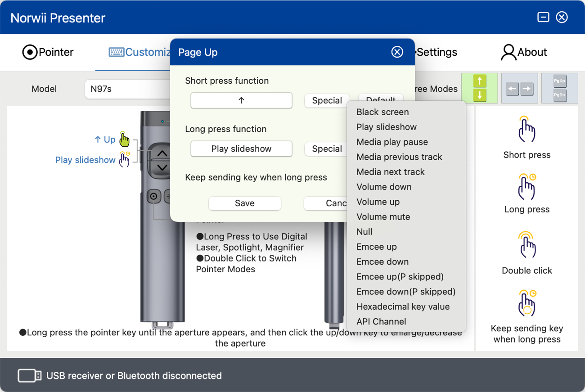
Task: Click the blue Play slideshow label
Action: pos(85,160)
